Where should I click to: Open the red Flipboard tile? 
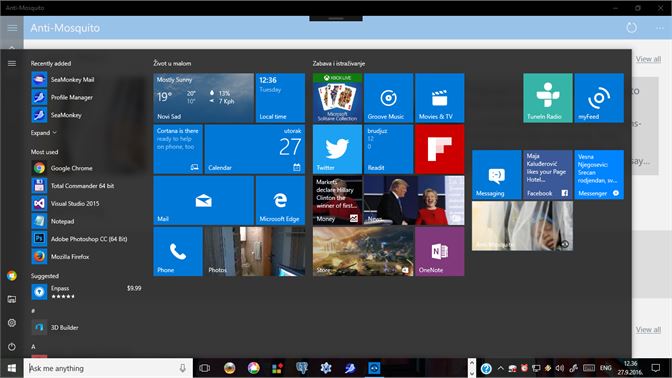(440, 149)
